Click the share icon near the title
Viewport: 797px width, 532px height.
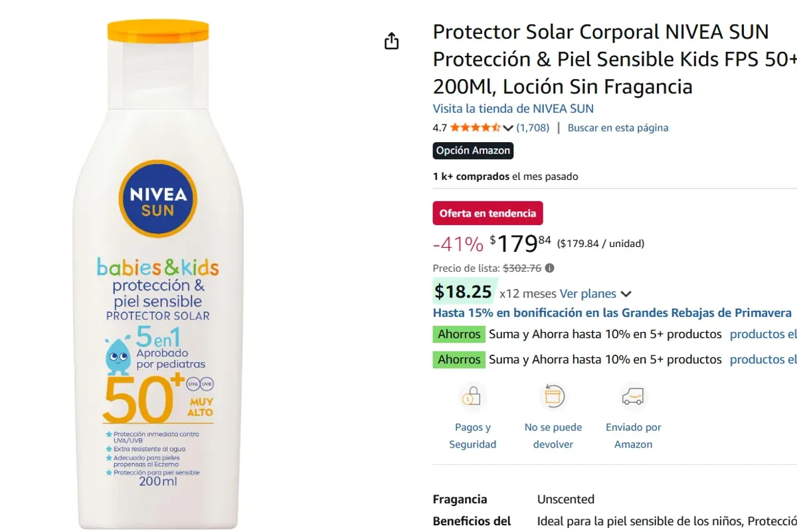tap(392, 41)
